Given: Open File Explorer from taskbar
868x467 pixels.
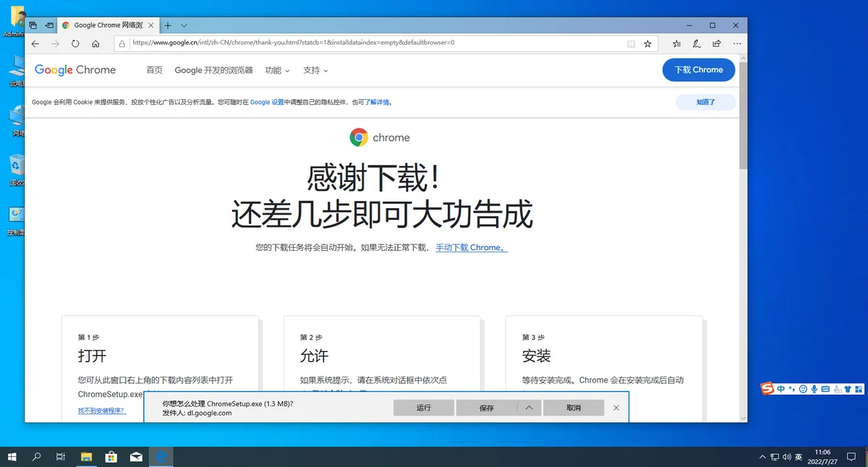Looking at the screenshot, I should pos(86,457).
